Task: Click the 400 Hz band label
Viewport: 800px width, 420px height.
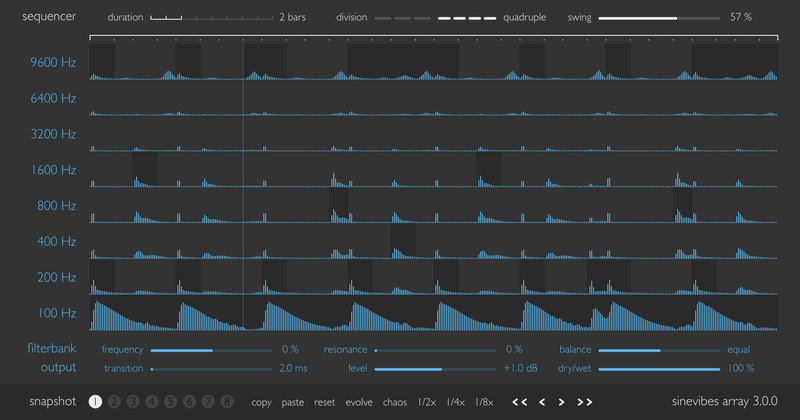Action: (57, 241)
